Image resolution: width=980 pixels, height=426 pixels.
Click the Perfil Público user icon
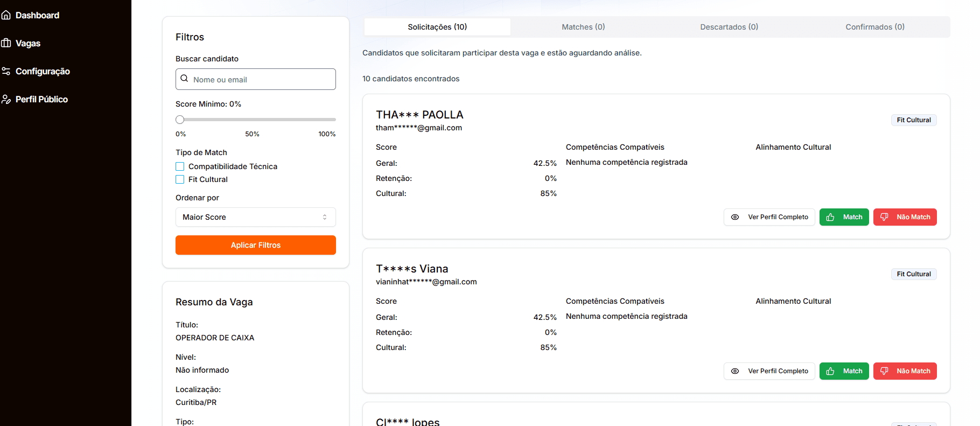6,99
